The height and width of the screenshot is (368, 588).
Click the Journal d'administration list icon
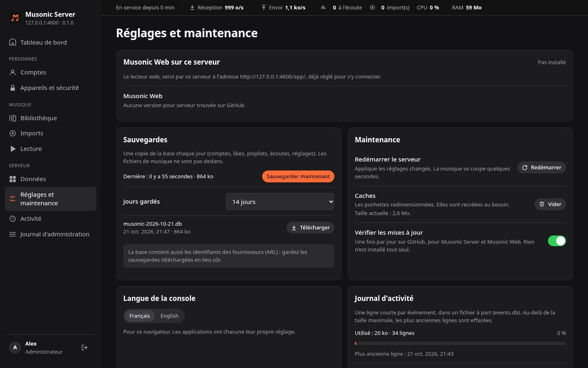coord(13,234)
